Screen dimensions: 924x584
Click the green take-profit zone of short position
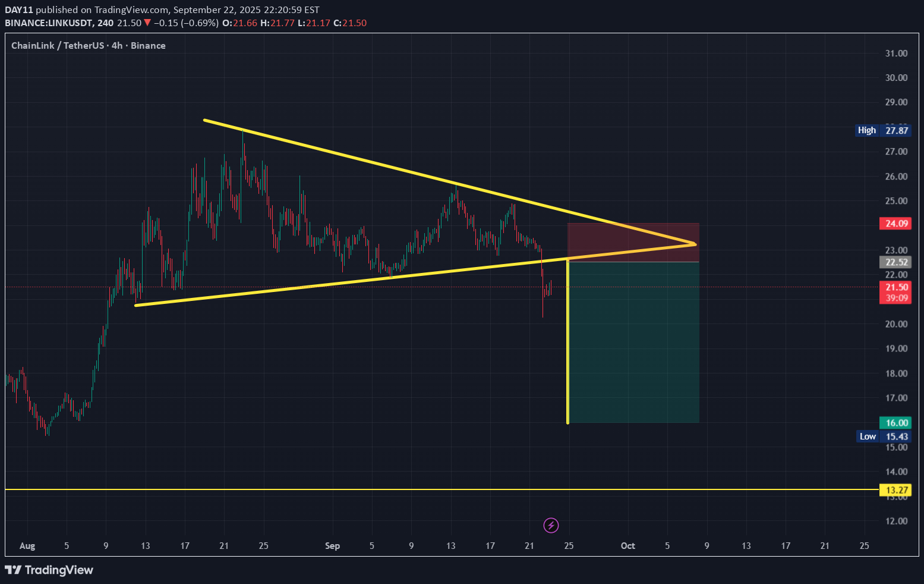click(634, 343)
